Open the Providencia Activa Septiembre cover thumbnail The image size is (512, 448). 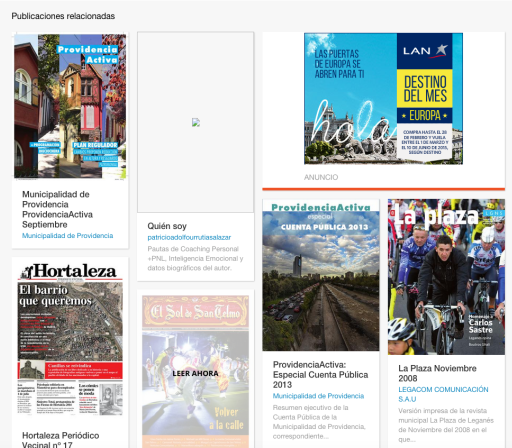[x=70, y=106]
